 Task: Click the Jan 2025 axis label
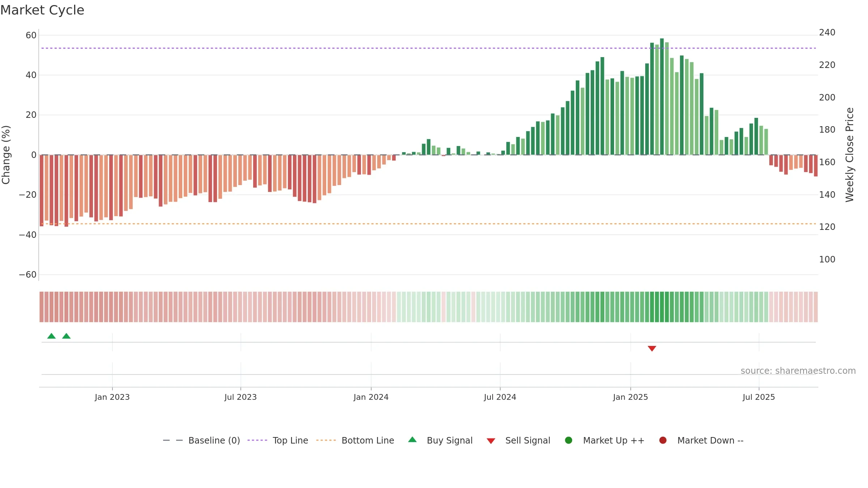[630, 397]
